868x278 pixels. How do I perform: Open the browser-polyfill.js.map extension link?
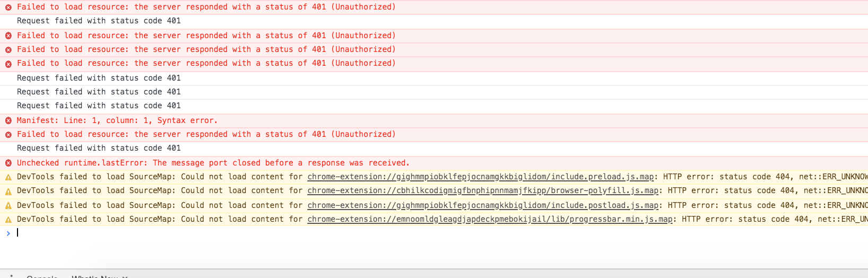(x=482, y=190)
